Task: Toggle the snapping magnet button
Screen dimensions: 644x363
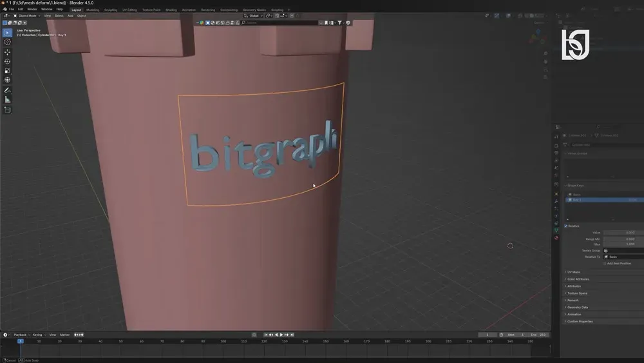Action: (x=277, y=15)
